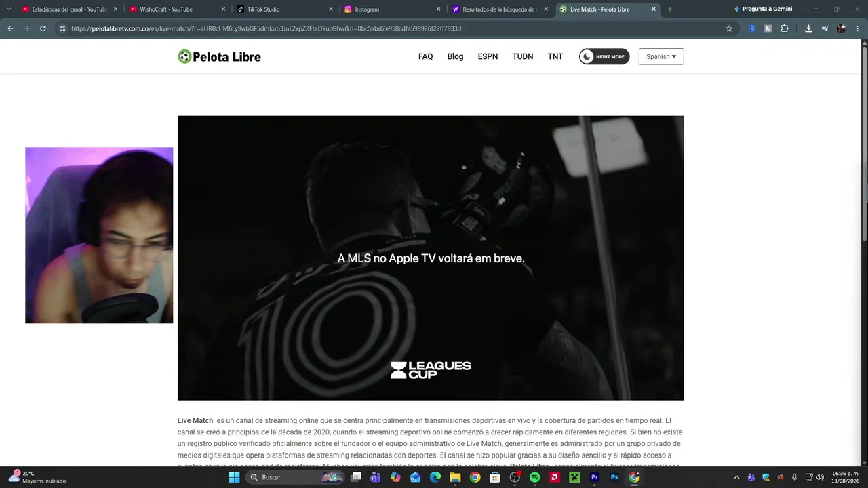Open Windows Security tray icon
Image resolution: width=868 pixels, height=488 pixels.
(766, 477)
